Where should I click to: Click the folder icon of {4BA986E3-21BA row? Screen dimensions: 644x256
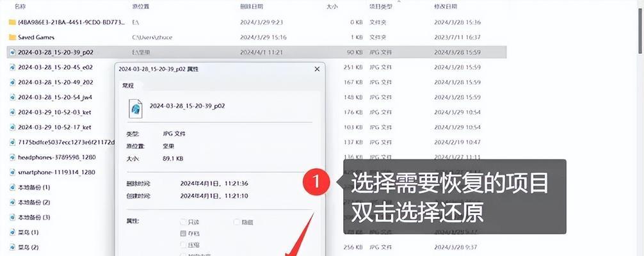click(x=12, y=22)
